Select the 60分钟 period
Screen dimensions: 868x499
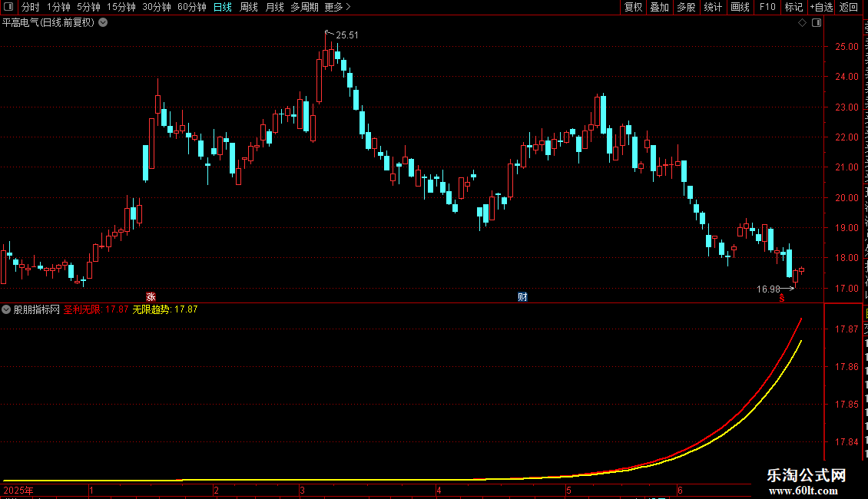pyautogui.click(x=192, y=7)
